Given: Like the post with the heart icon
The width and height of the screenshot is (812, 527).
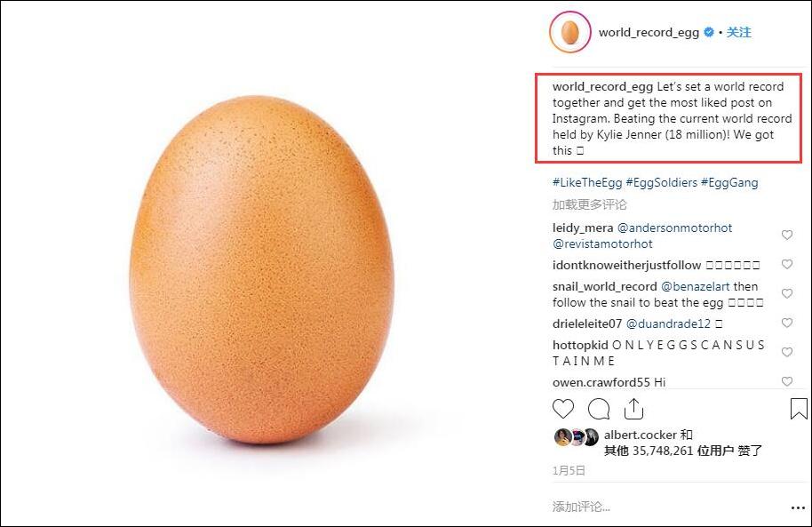Looking at the screenshot, I should pyautogui.click(x=563, y=409).
